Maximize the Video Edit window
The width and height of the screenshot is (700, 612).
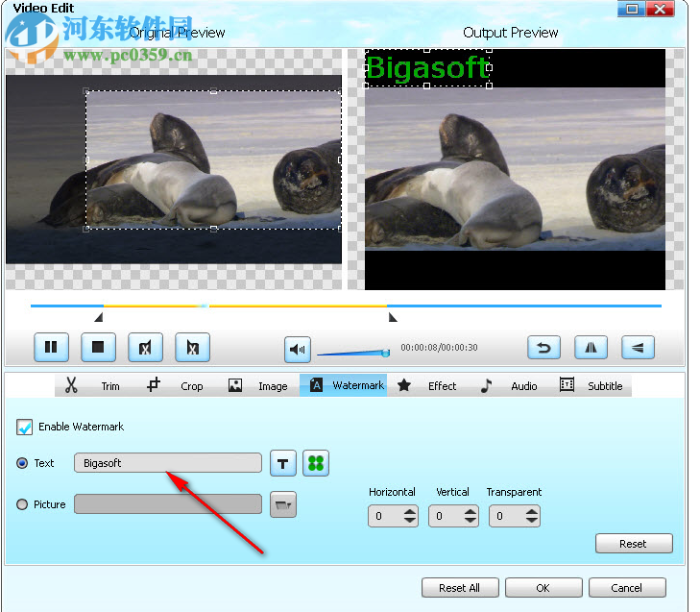click(x=632, y=9)
